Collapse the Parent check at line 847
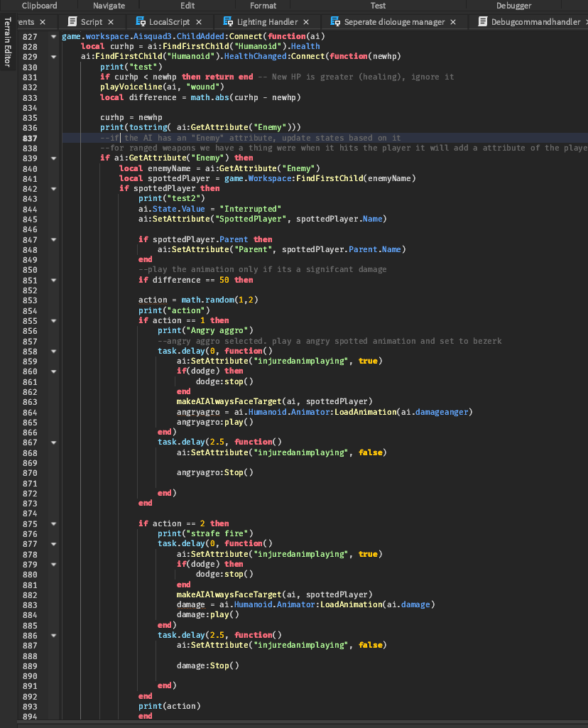588x728 pixels. pos(54,239)
